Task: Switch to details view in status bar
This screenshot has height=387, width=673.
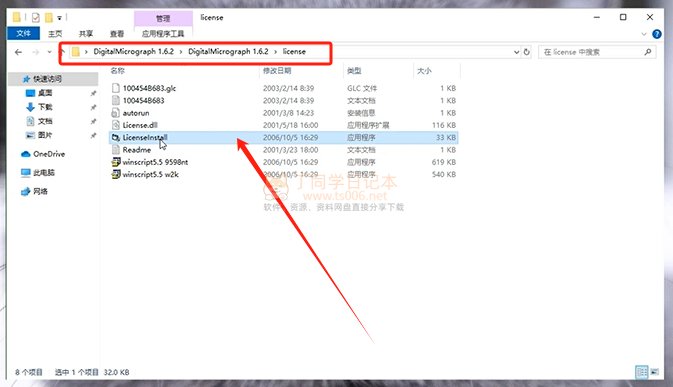Action: coord(642,372)
